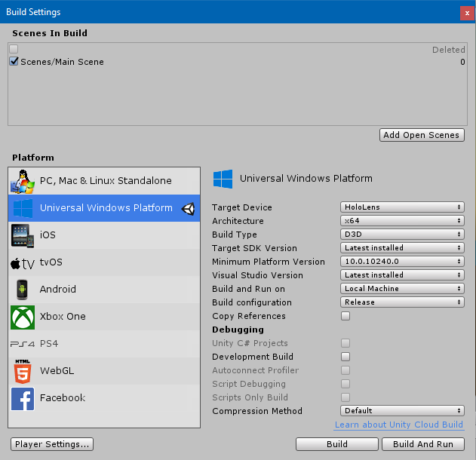Click the Xbox One logo icon
Viewport: 476px width, 460px height.
tap(23, 317)
